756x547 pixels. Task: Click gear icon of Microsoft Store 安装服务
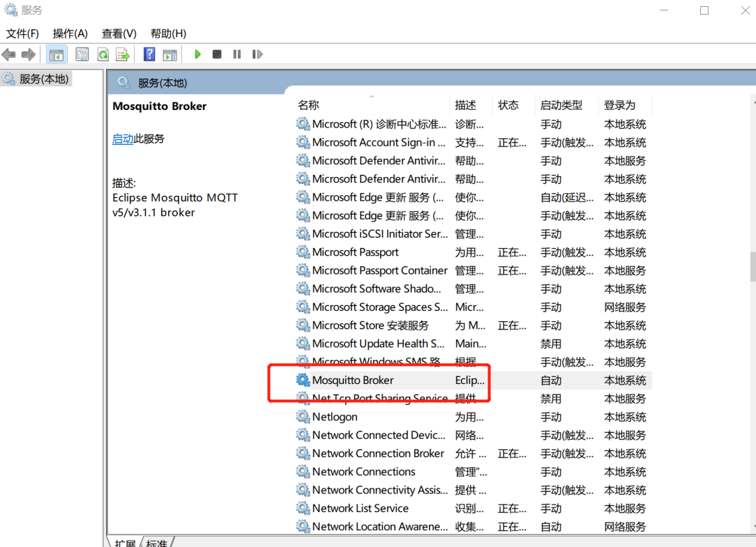(303, 325)
